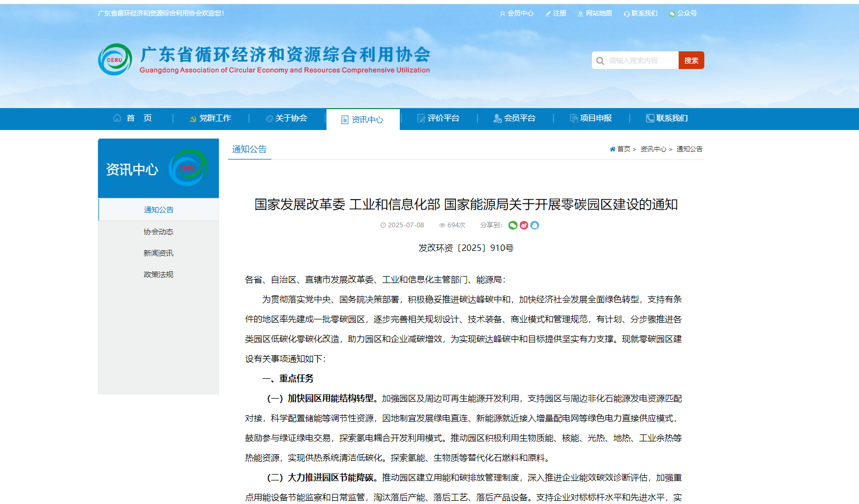Click the headset icon beside 联系我们 at top
859x504 pixels.
pyautogui.click(x=627, y=13)
